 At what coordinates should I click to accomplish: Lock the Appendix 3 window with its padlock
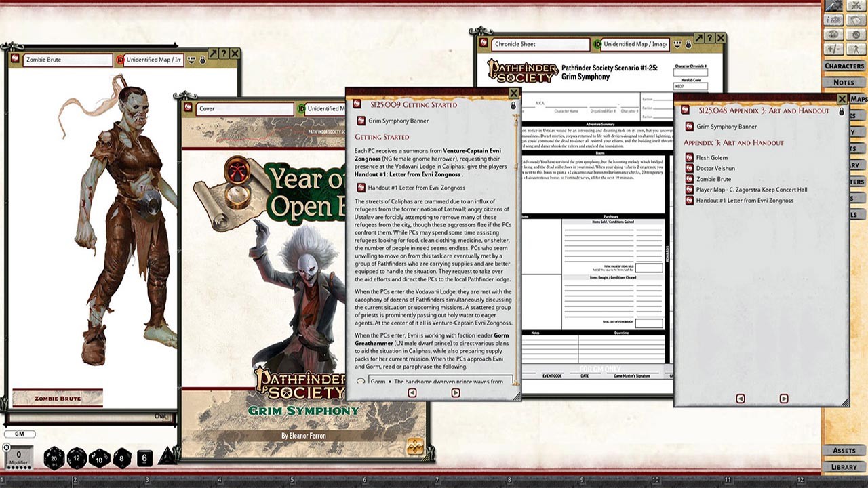tap(842, 111)
